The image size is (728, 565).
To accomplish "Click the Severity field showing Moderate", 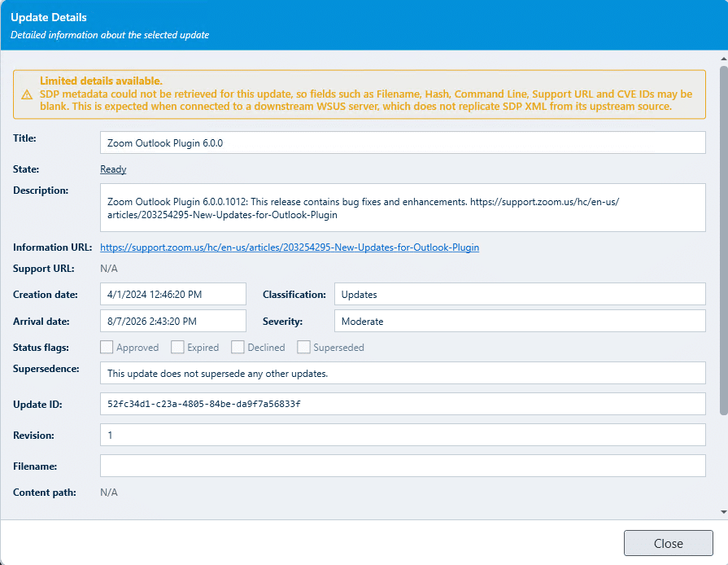I will [x=520, y=321].
